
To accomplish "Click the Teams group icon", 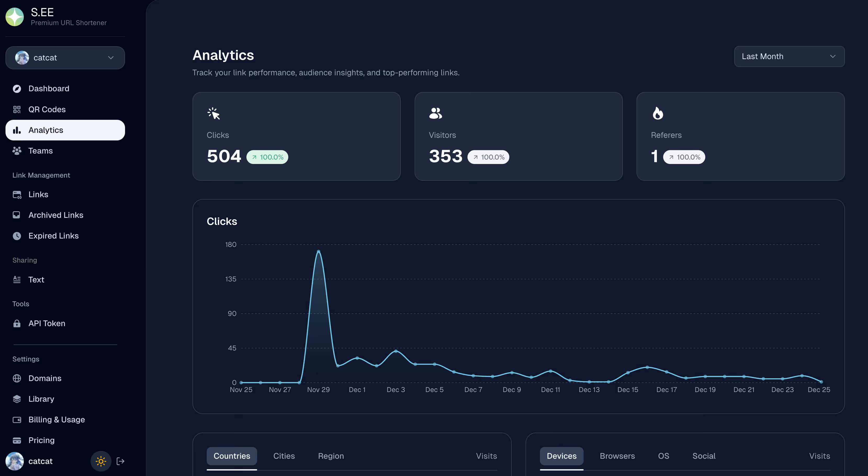I will (x=17, y=151).
